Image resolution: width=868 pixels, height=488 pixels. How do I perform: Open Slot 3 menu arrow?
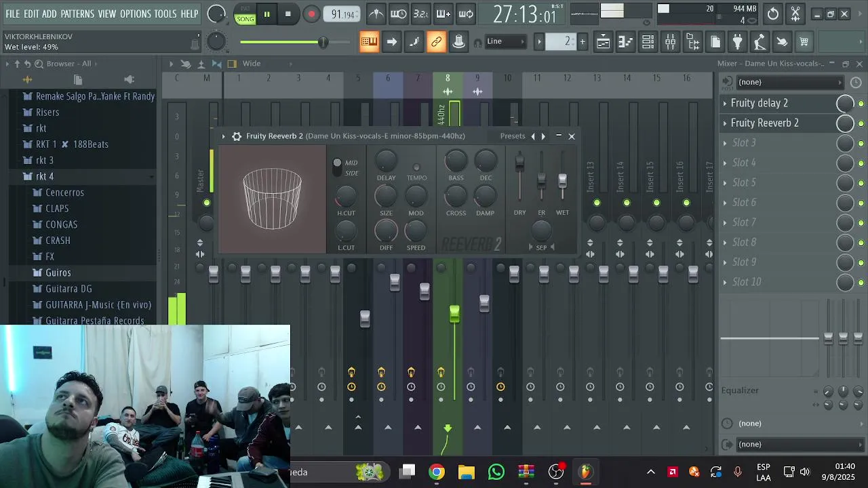[725, 143]
